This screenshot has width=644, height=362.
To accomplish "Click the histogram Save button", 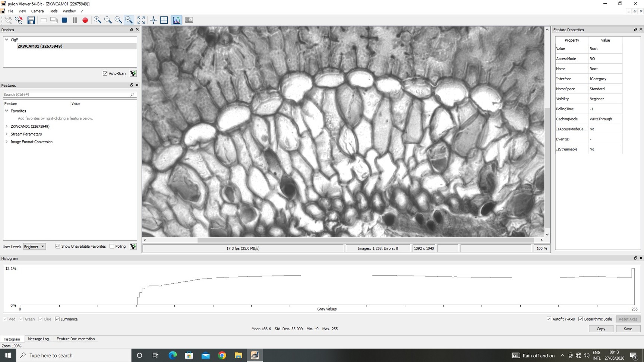I will (x=628, y=329).
